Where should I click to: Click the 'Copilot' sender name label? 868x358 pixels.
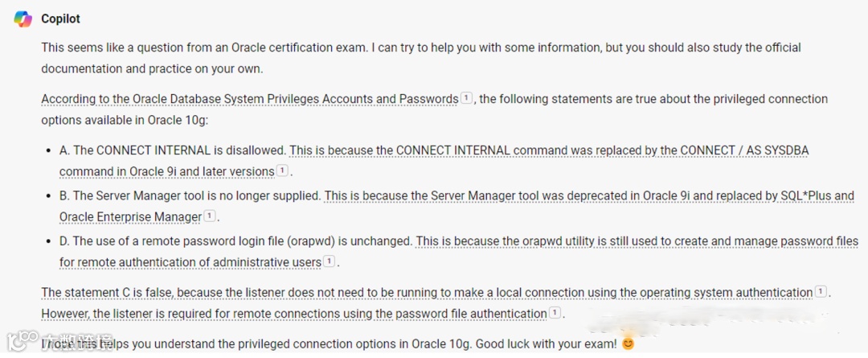60,19
